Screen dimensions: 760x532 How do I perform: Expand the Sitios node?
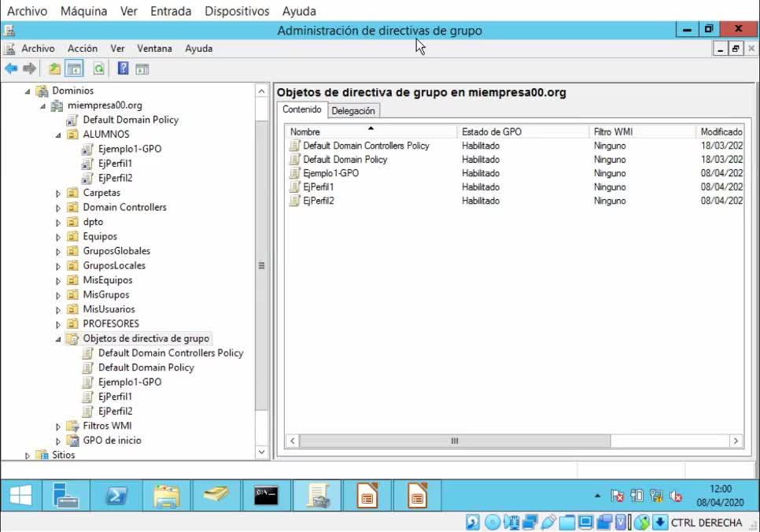28,456
